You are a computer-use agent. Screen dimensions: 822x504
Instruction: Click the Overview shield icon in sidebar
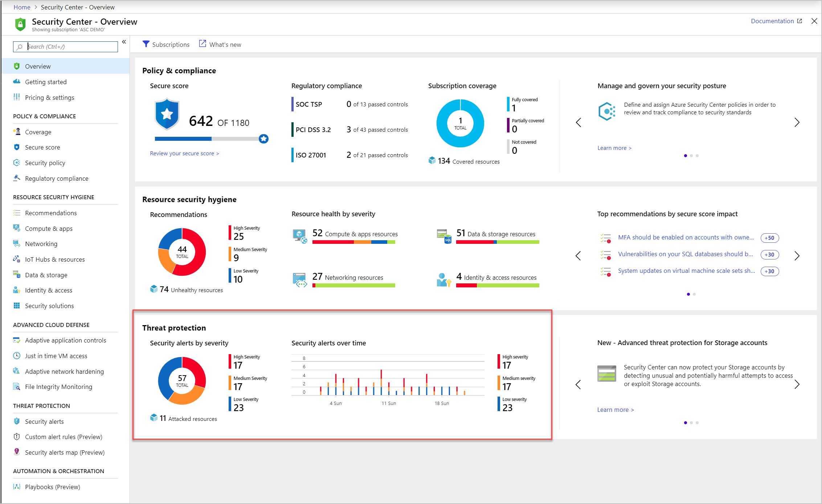17,66
